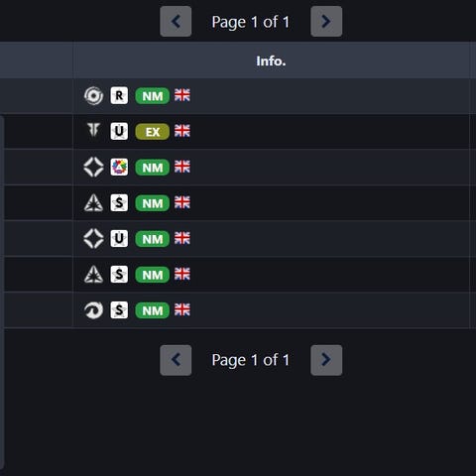Go to previous page using top arrow
The height and width of the screenshot is (476, 476).
(176, 22)
